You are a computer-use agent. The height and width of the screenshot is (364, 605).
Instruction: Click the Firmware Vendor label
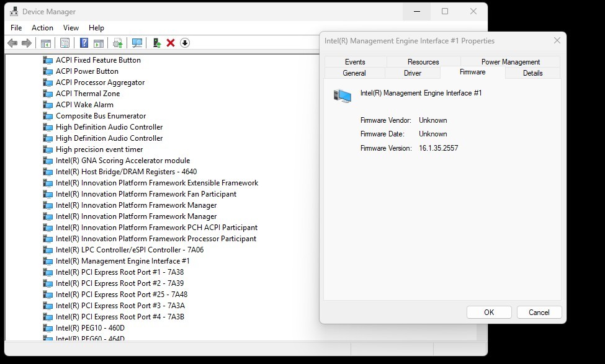386,120
